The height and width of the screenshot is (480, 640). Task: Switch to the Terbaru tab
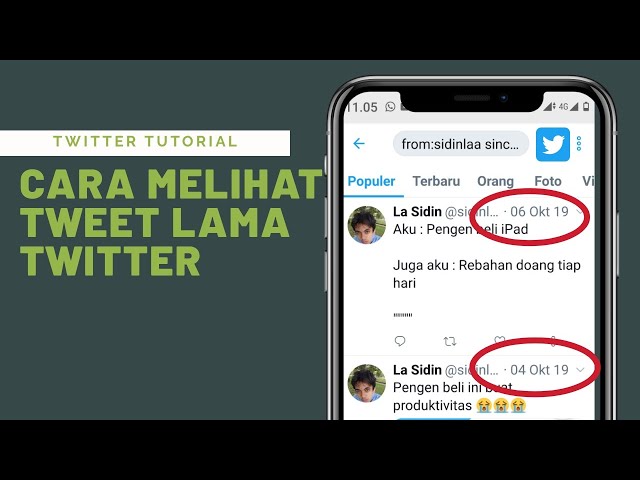436,181
